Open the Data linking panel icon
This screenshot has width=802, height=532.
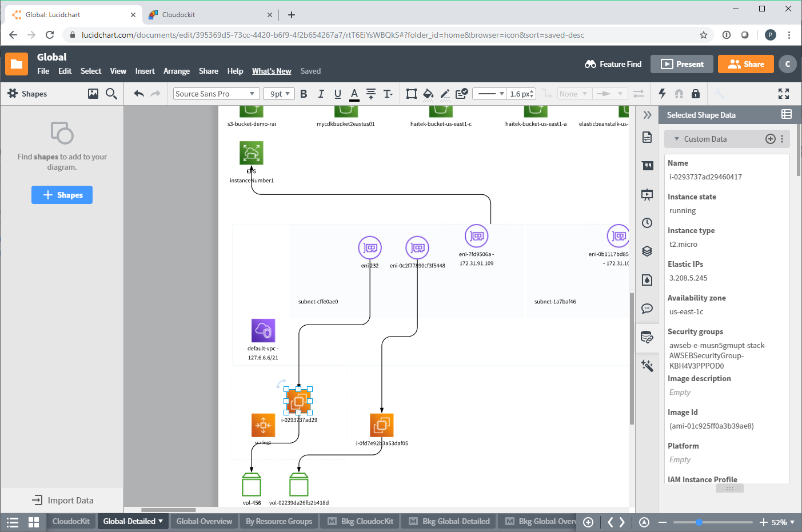(647, 337)
